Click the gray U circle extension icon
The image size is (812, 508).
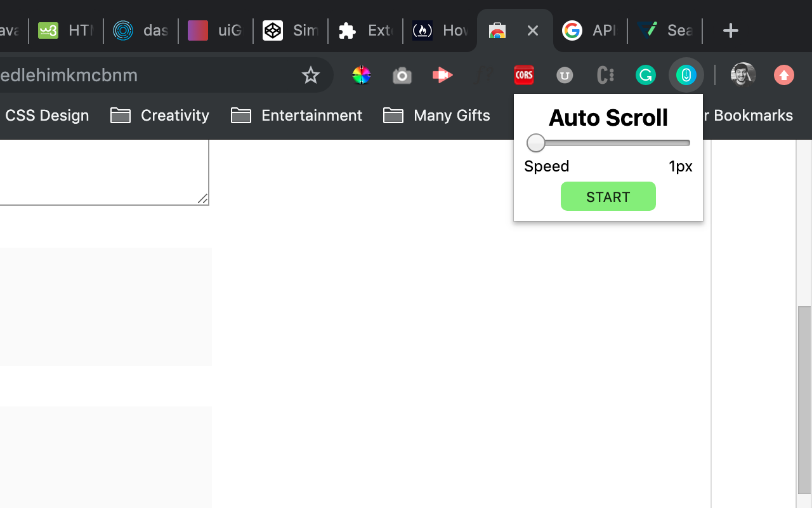[x=565, y=76]
